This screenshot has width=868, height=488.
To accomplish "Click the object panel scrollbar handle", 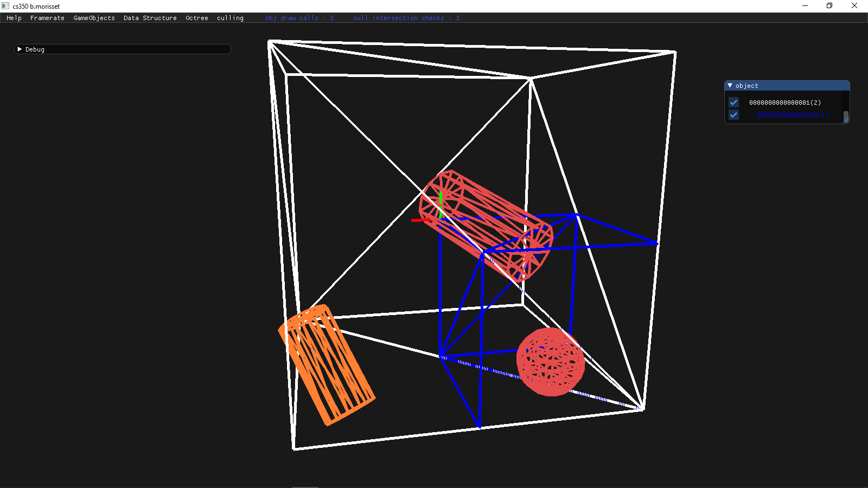I will click(846, 117).
